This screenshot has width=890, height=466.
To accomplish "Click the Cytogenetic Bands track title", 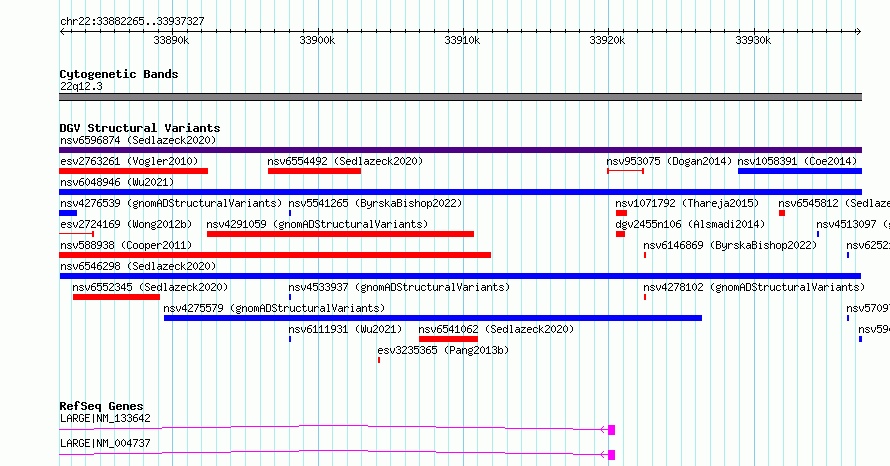I will (119, 74).
